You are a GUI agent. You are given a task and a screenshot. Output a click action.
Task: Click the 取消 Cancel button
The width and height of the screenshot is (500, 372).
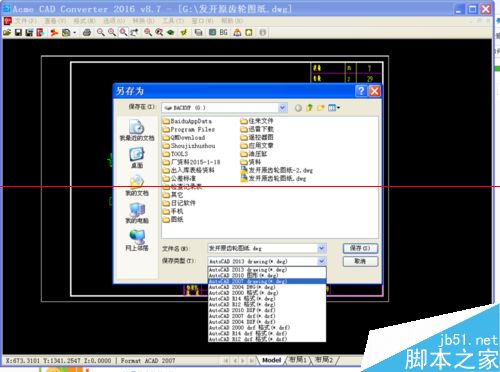coord(360,261)
